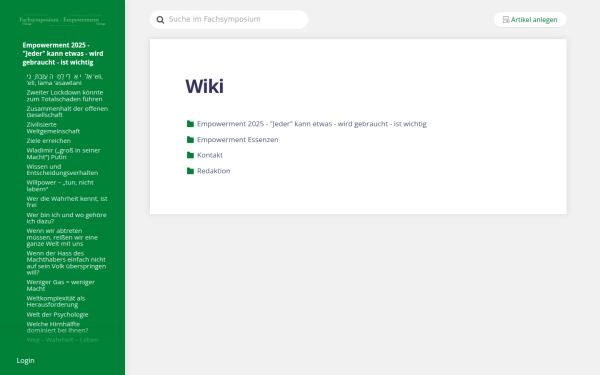Viewport: 600px width, 375px height.
Task: Open the Wladimir Putin sidebar article
Action: [63, 153]
